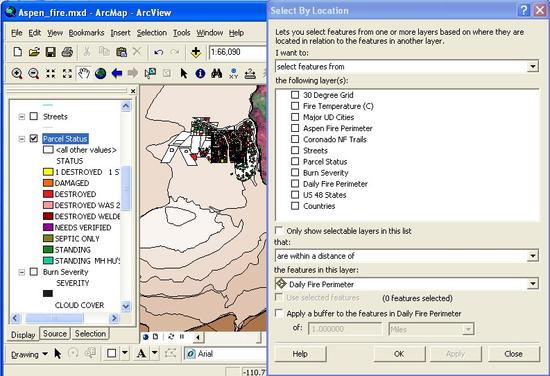
Task: Switch to the Source tab
Action: point(55,334)
